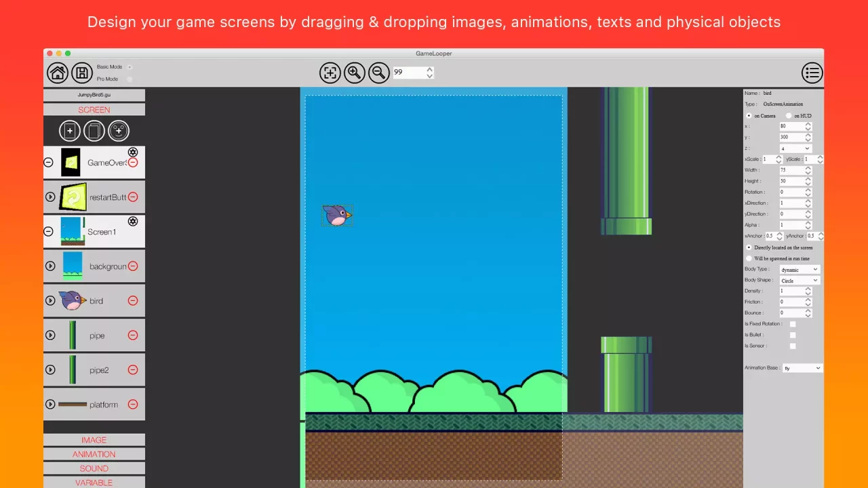868x488 pixels.
Task: Open the Animation Base dropdown
Action: [802, 368]
